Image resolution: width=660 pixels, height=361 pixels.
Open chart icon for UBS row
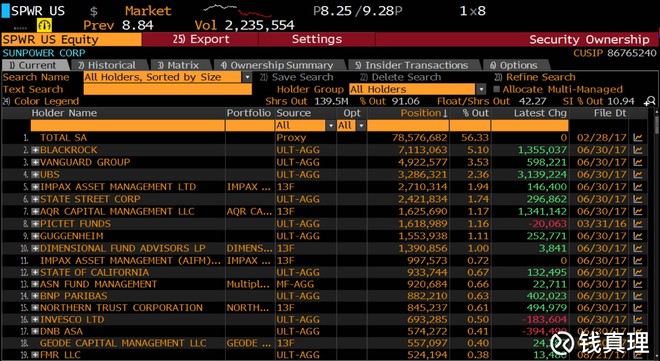638,175
